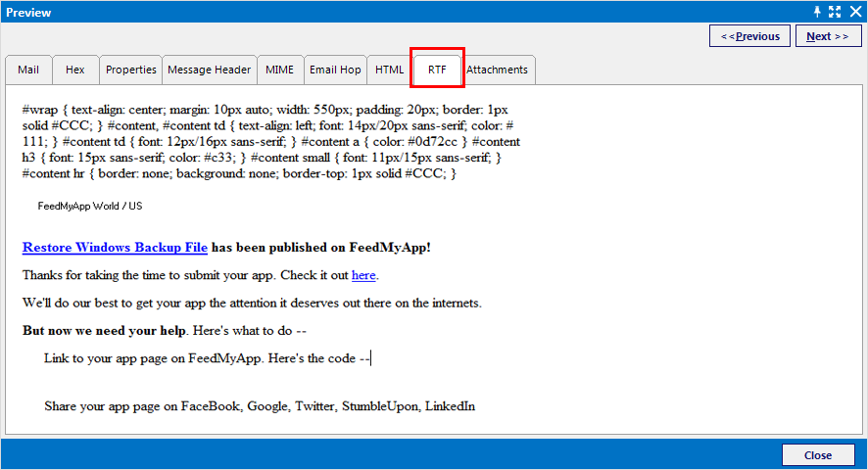
Task: Select the RTF tab
Action: (x=437, y=70)
